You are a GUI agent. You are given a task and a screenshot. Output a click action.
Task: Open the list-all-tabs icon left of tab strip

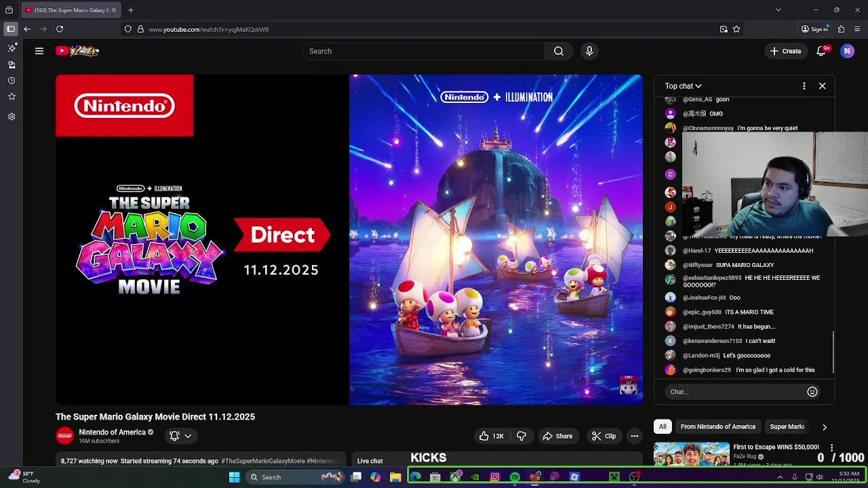[x=9, y=10]
